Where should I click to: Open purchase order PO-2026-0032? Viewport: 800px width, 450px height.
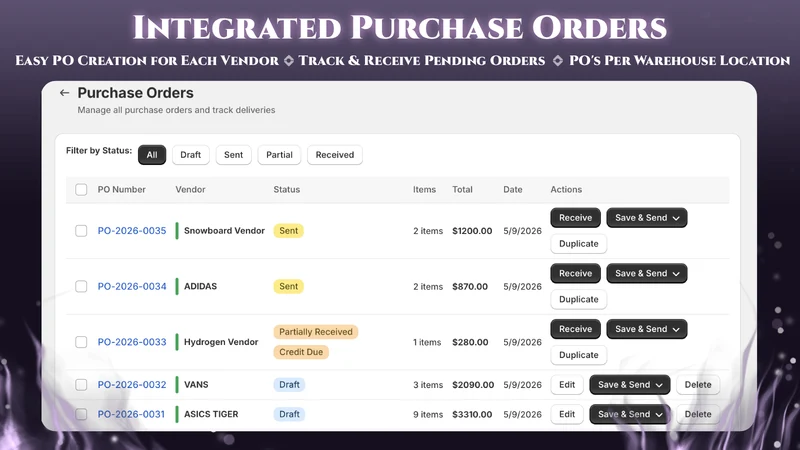[132, 385]
